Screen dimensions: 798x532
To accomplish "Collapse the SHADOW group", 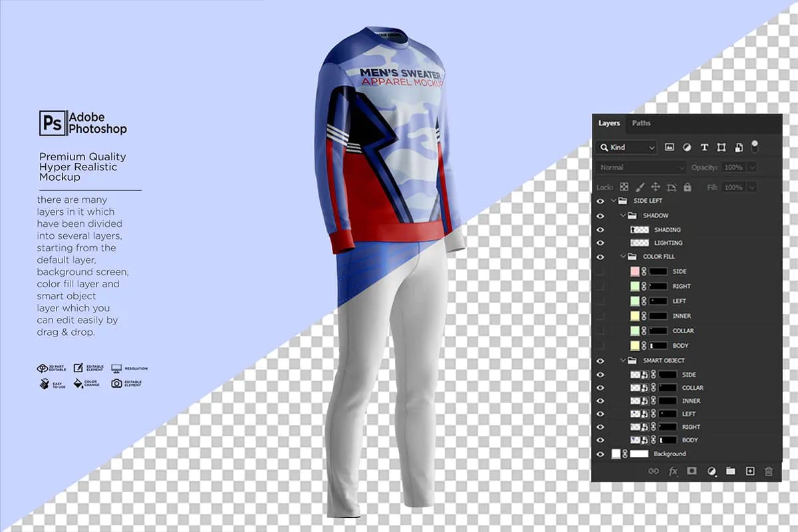I will (623, 215).
